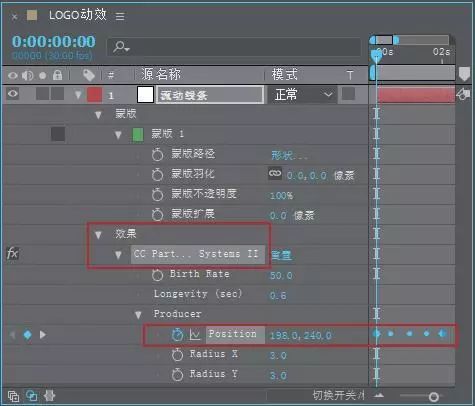Click the in/out/duration pane toggle icon
The width and height of the screenshot is (475, 406).
point(49,396)
